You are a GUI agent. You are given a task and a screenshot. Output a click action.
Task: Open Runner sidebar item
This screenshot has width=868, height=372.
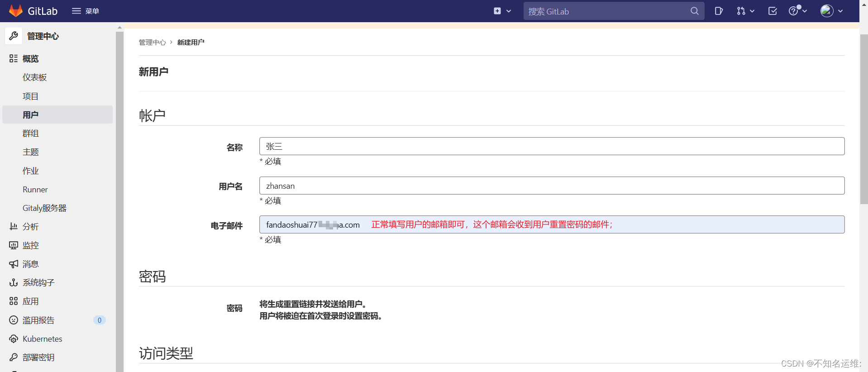[x=35, y=189]
